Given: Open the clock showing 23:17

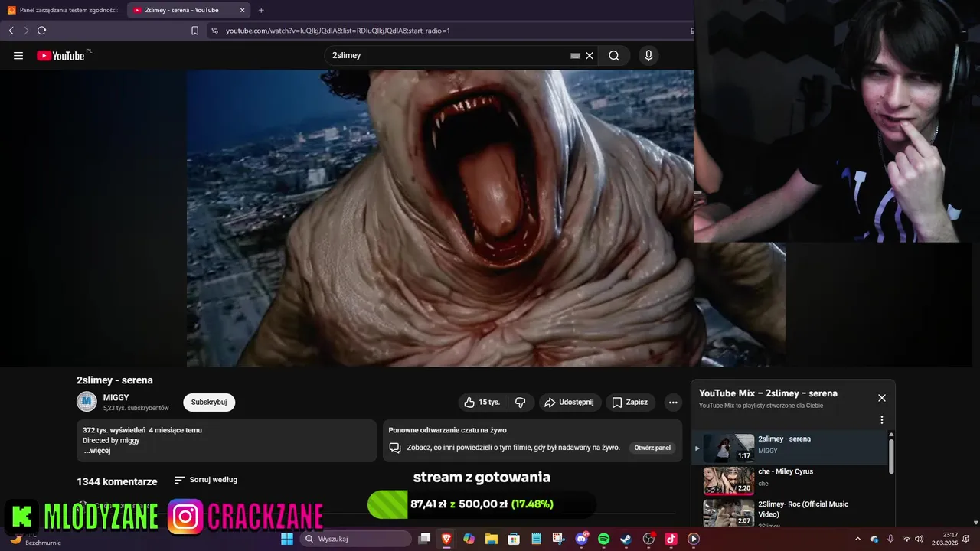Looking at the screenshot, I should (x=944, y=539).
